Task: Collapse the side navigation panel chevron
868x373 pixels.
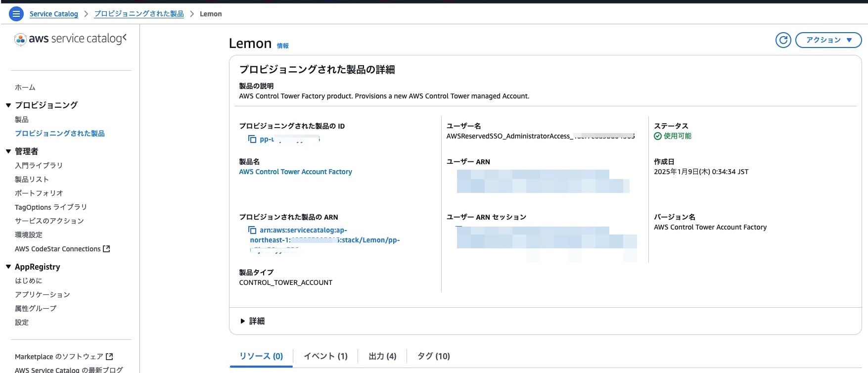Action: click(125, 38)
